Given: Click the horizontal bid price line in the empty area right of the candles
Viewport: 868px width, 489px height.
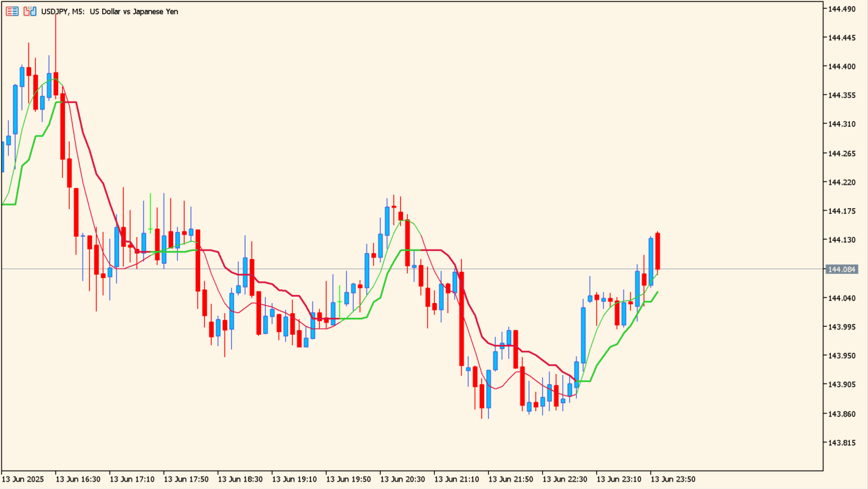Looking at the screenshot, I should click(x=744, y=269).
